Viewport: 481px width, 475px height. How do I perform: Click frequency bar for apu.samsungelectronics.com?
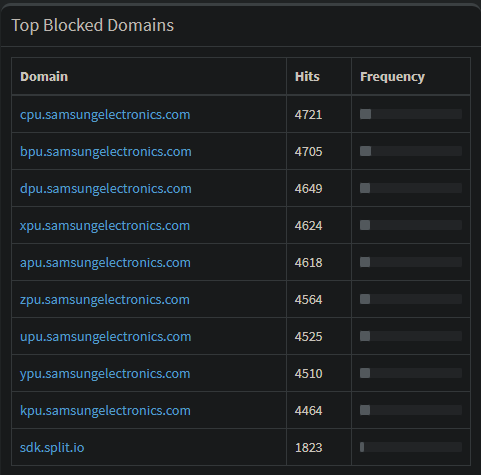[411, 262]
